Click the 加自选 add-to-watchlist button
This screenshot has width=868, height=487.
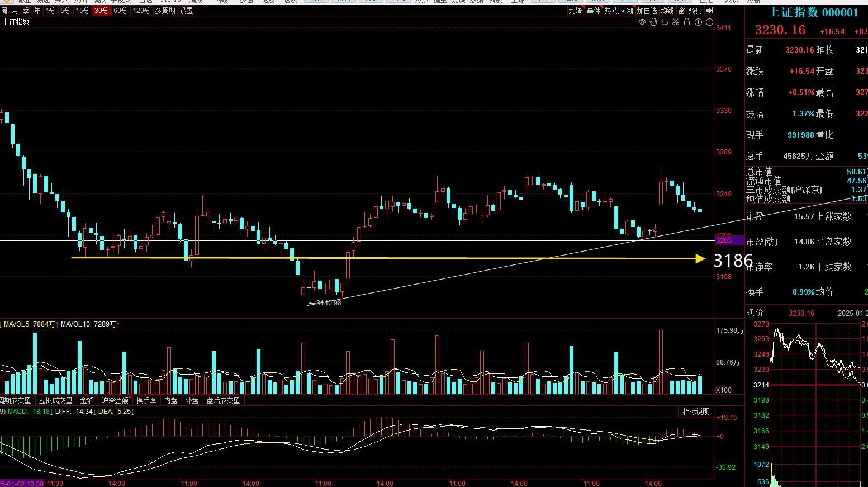click(x=647, y=11)
